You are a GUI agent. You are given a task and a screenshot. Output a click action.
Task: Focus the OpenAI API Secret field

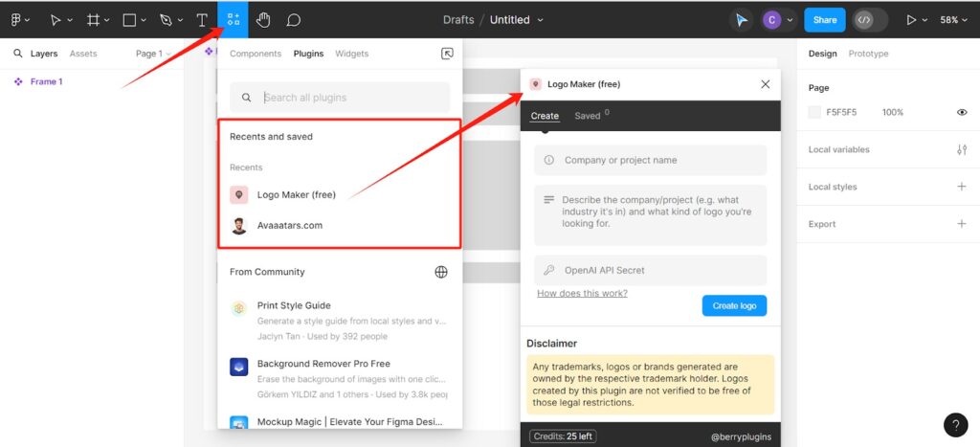click(x=650, y=270)
